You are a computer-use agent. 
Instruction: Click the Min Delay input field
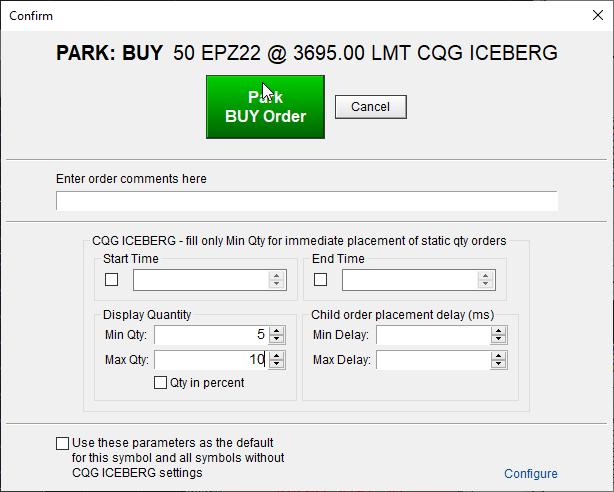tap(432, 335)
